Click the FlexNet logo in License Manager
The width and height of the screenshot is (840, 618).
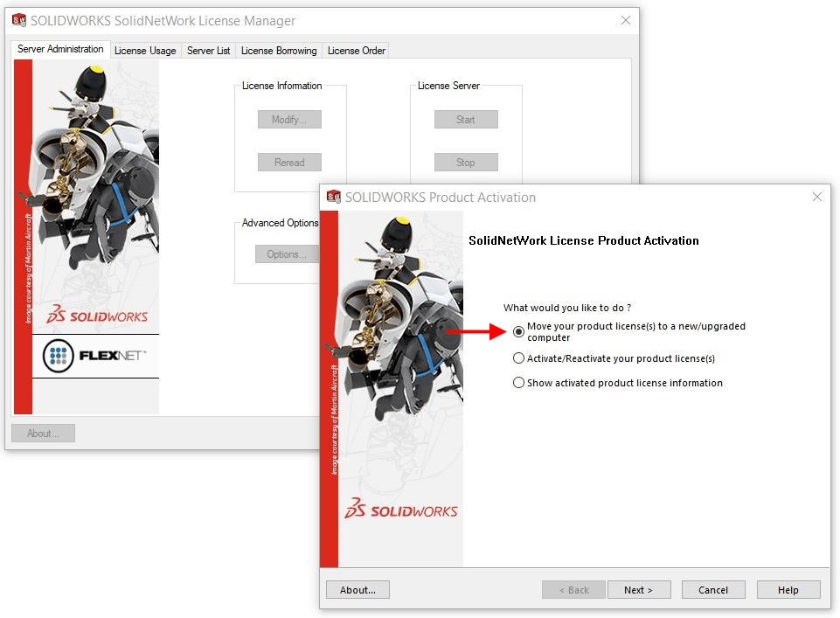pyautogui.click(x=95, y=356)
